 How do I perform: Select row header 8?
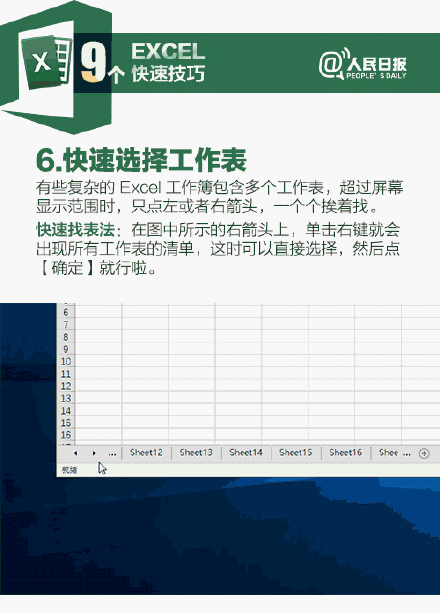coord(66,337)
